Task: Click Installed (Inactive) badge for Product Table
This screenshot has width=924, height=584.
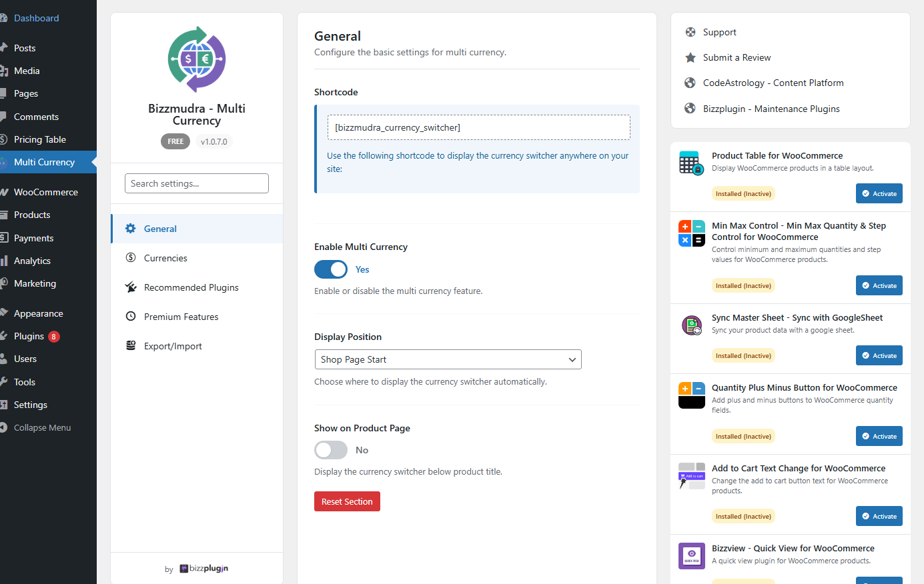Action: coord(743,194)
